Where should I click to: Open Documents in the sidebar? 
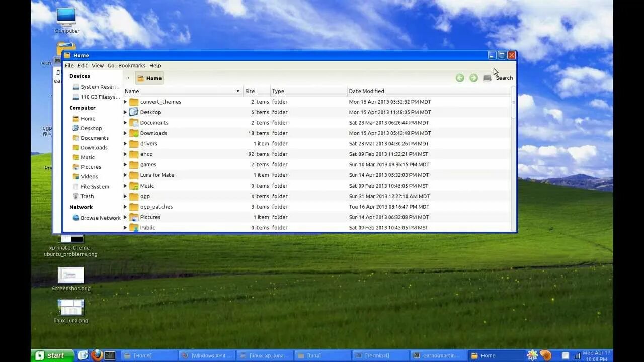pyautogui.click(x=91, y=138)
